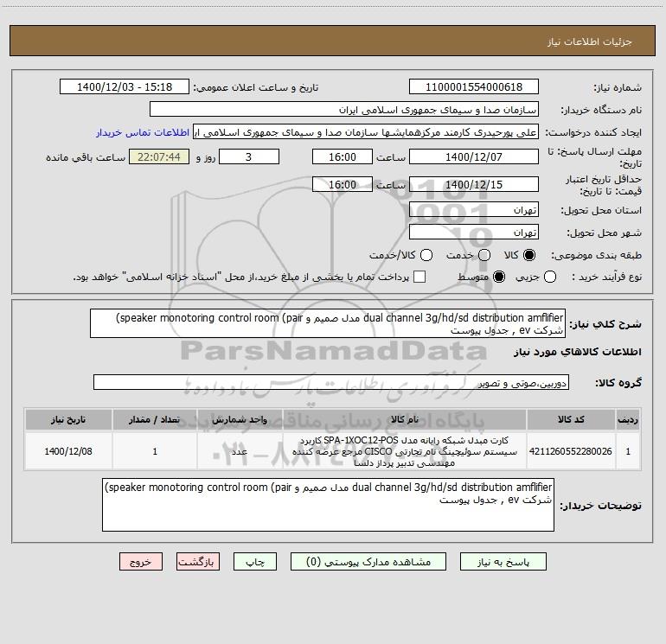Select the خدمت radio button
The height and width of the screenshot is (644, 666).
(484, 255)
